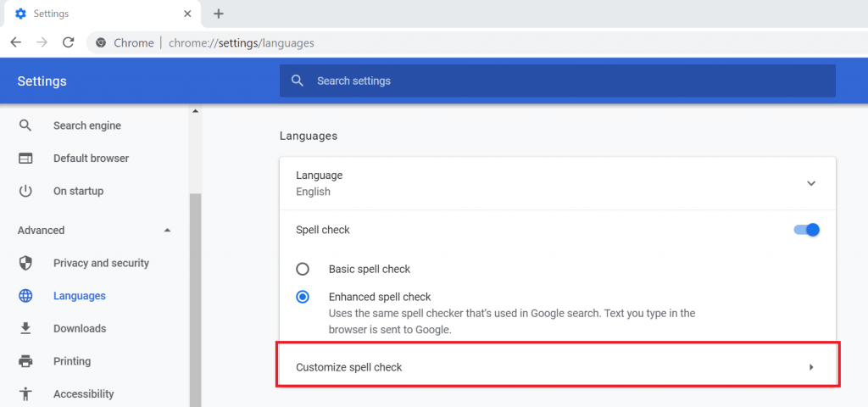Open Search engine settings
This screenshot has height=407, width=868.
pos(87,125)
